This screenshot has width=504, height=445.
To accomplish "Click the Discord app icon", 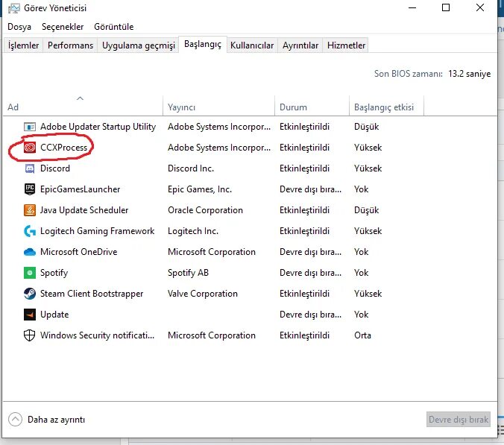I will (30, 168).
